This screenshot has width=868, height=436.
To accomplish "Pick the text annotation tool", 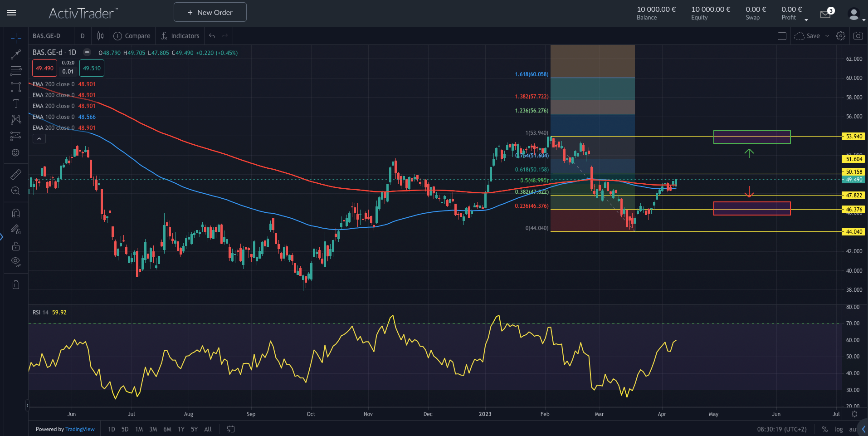I will (x=16, y=103).
